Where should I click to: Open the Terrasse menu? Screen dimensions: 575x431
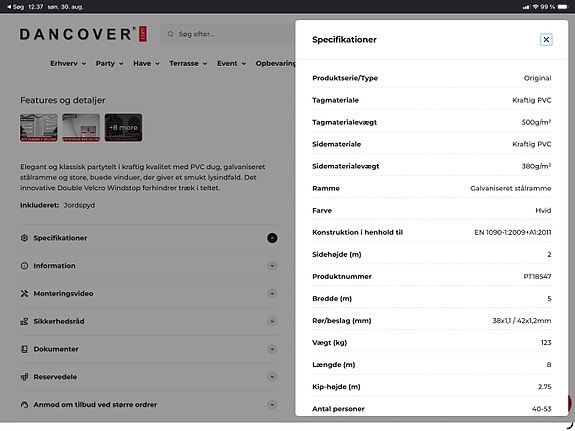pos(188,63)
